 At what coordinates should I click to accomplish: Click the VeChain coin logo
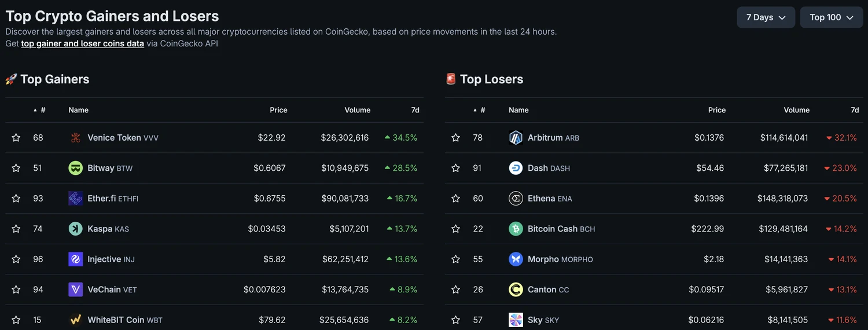[x=76, y=289]
